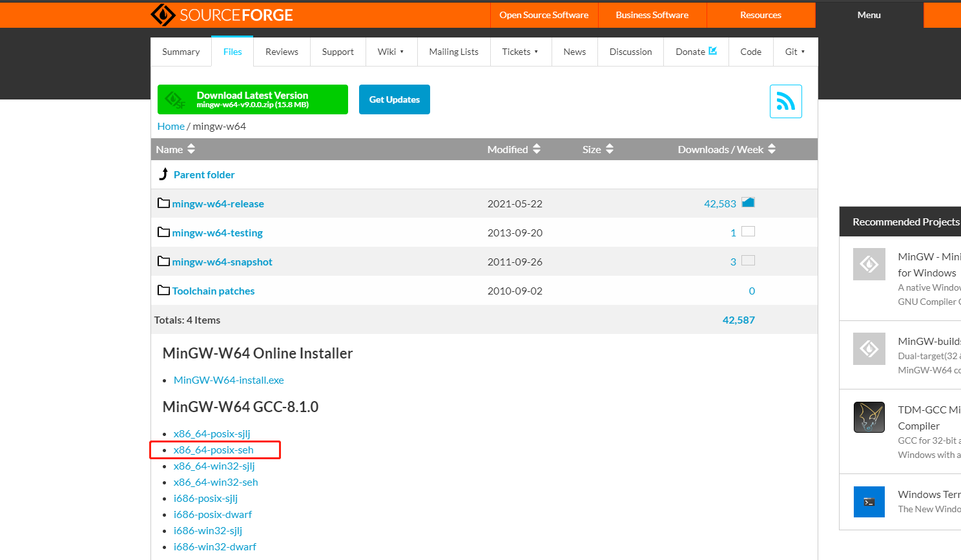This screenshot has height=560, width=961.
Task: Click the x86_64-win32-sjlj link
Action: 214,466
